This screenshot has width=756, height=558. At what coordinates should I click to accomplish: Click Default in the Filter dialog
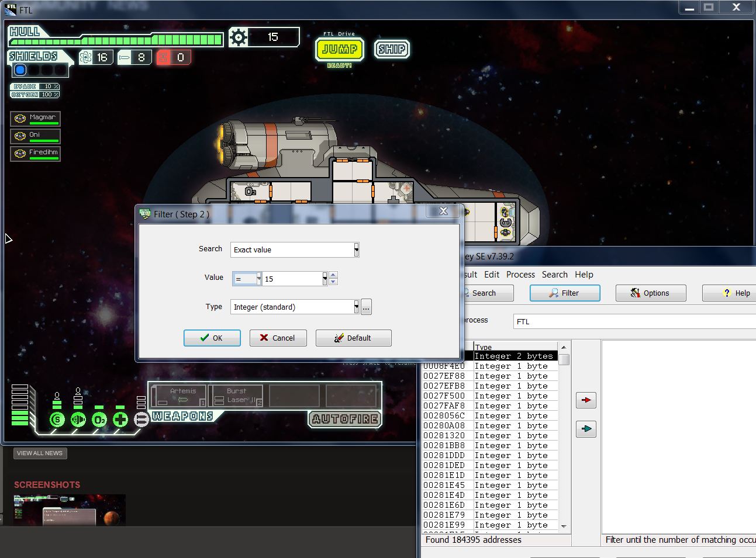354,338
